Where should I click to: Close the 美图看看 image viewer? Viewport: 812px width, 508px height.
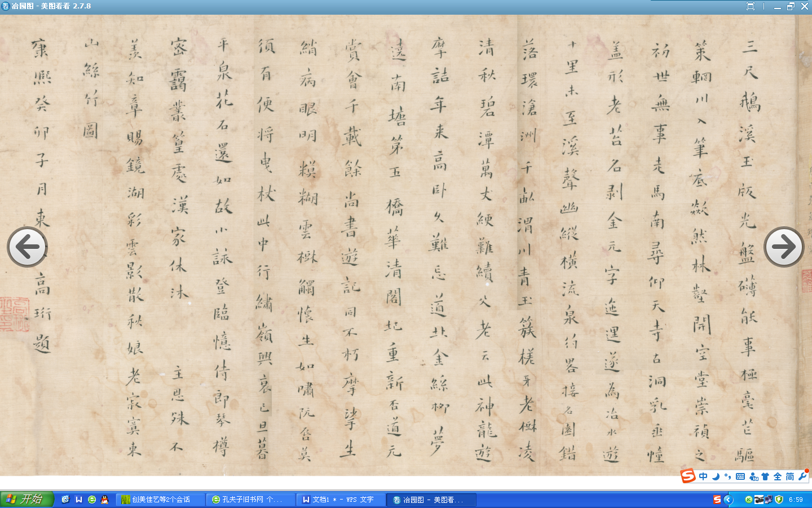click(x=805, y=6)
